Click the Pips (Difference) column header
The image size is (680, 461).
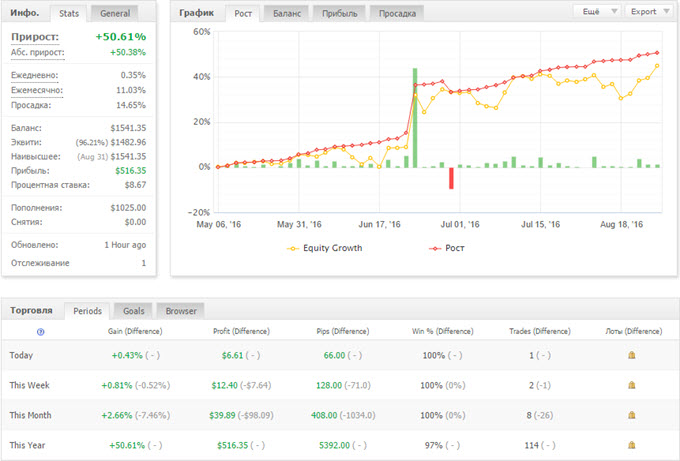coord(343,331)
